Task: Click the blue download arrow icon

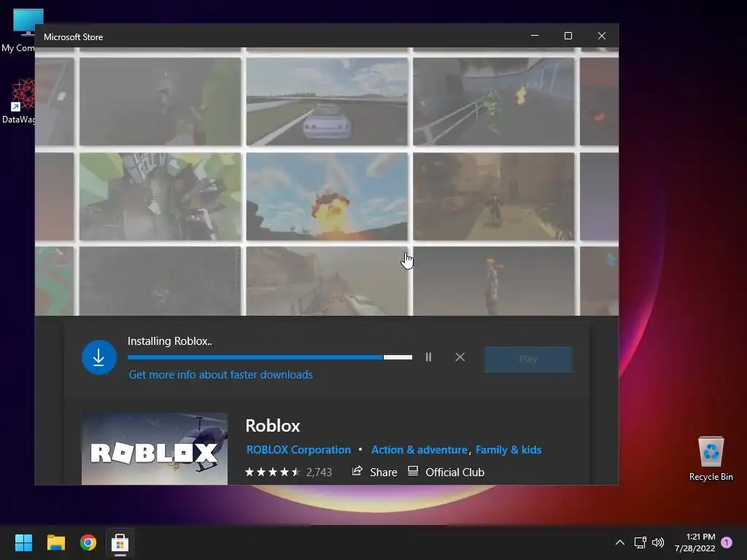Action: click(x=99, y=357)
